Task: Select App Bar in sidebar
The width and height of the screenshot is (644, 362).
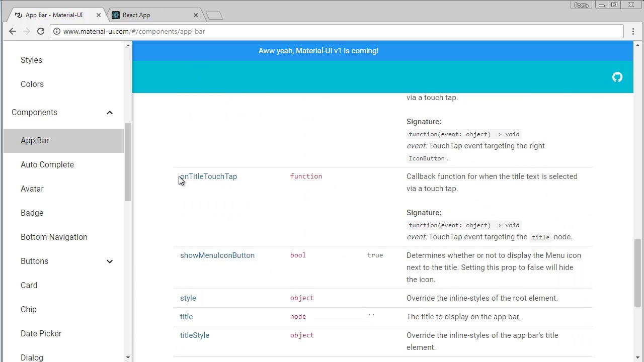Action: [x=63, y=140]
